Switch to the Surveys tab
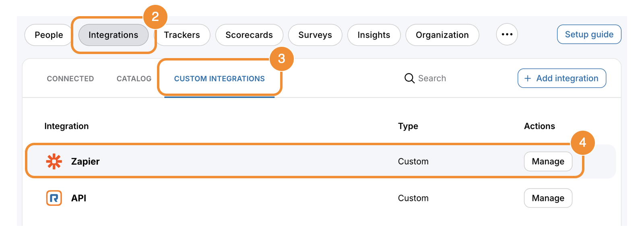644x242 pixels. [315, 35]
